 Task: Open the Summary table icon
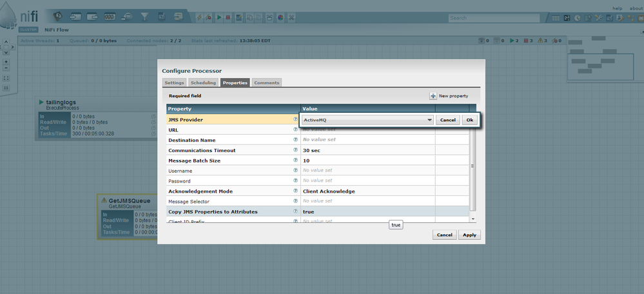point(556,18)
